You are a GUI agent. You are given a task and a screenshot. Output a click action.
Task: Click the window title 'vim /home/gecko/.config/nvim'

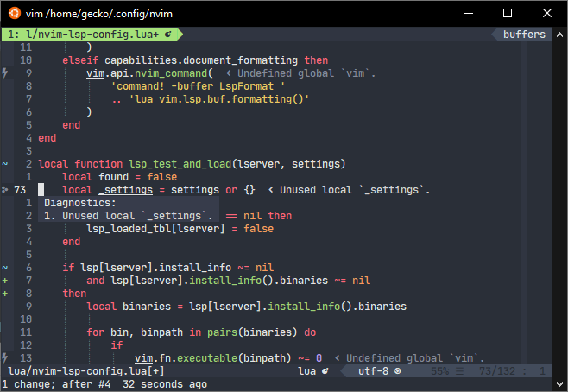pos(99,14)
